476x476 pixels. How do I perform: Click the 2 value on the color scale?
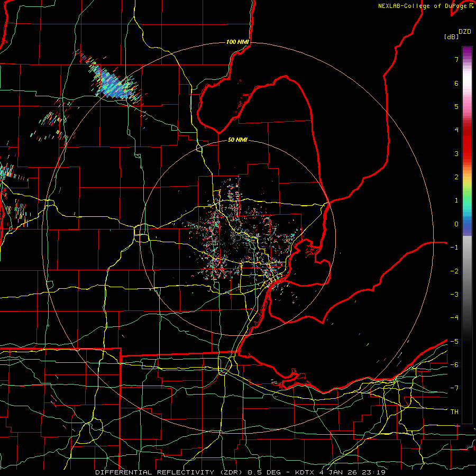click(x=456, y=177)
